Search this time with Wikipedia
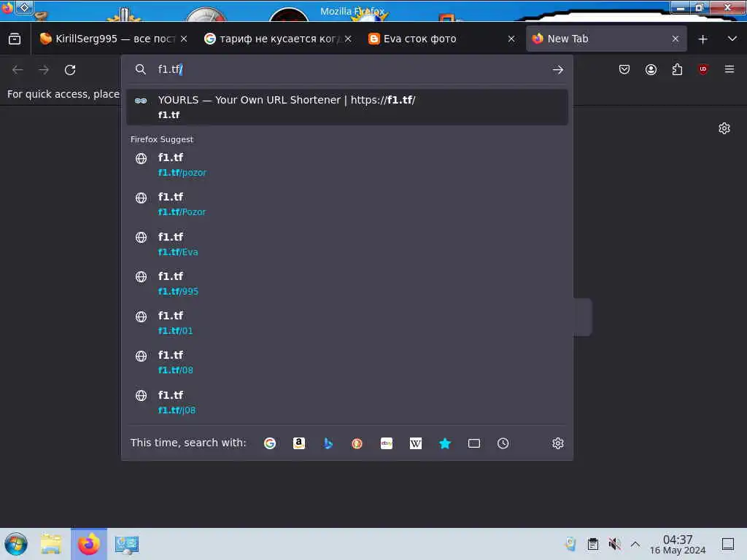Screen dimensions: 747x560 [x=415, y=443]
